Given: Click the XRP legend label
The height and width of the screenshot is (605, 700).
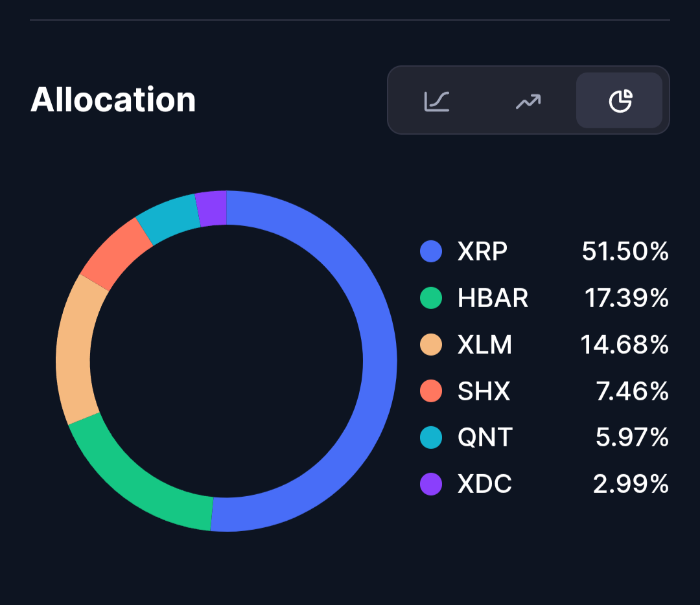Looking at the screenshot, I should [483, 251].
